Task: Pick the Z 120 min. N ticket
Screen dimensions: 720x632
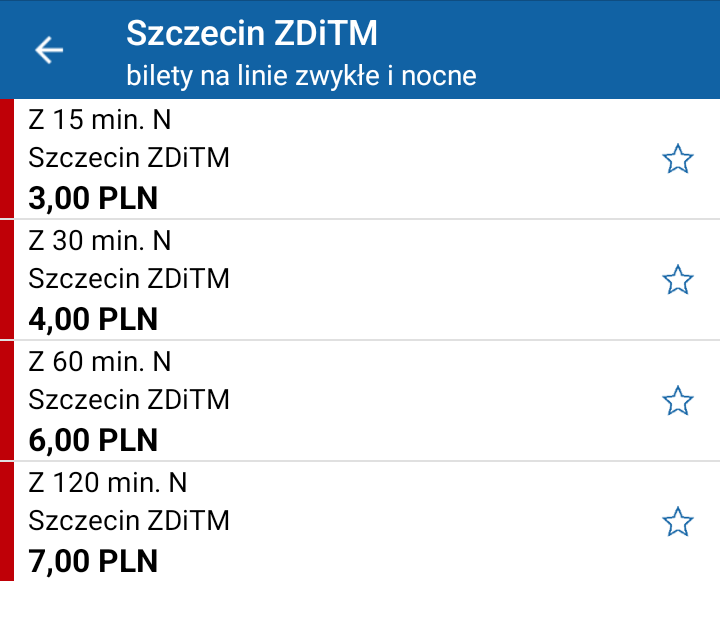Action: pos(360,522)
